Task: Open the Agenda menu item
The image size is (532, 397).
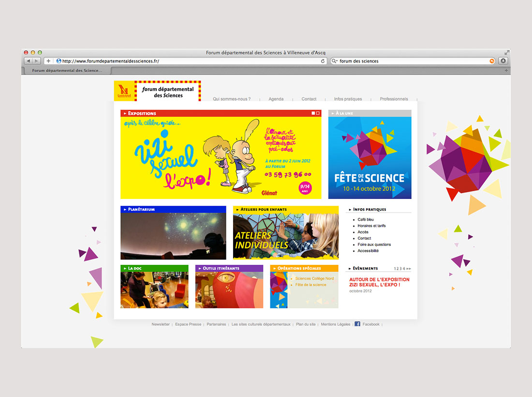Action: [276, 99]
